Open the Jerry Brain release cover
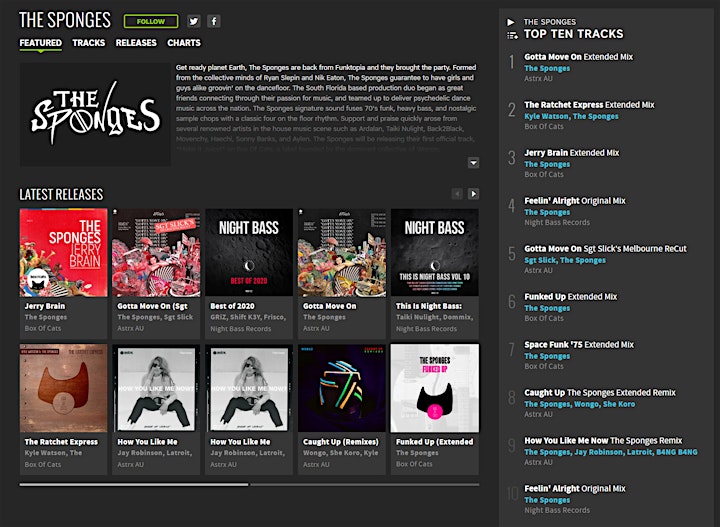Screen dimensions: 720x527 [63, 252]
